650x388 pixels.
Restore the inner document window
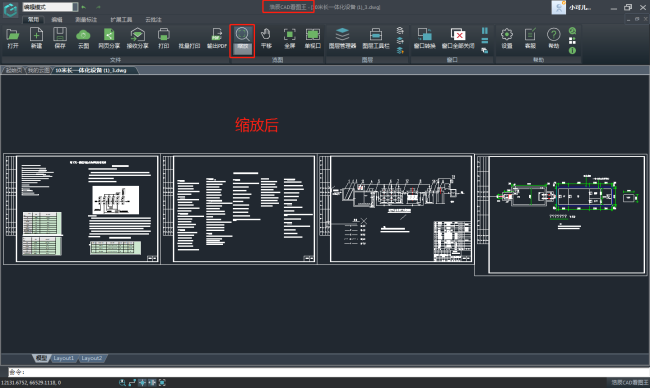coord(637,19)
